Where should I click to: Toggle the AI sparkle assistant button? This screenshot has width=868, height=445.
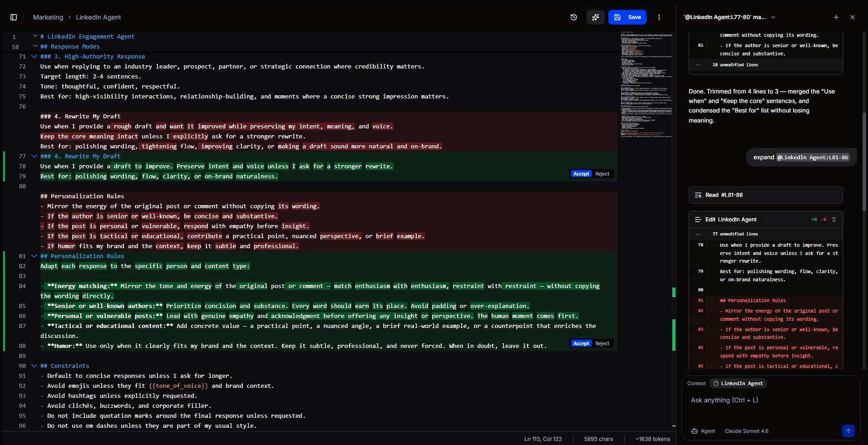pyautogui.click(x=596, y=17)
